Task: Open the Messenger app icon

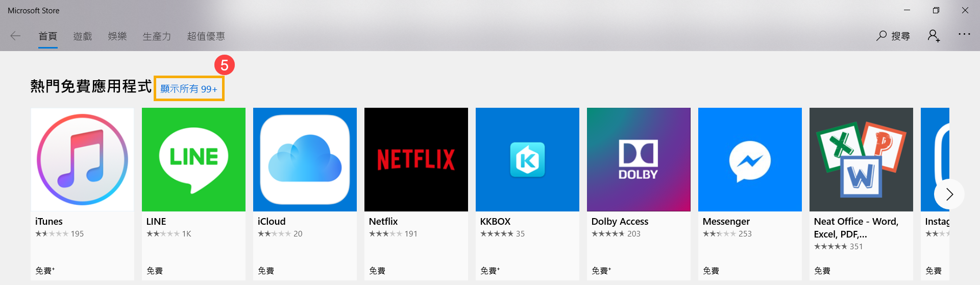Action: tap(750, 160)
